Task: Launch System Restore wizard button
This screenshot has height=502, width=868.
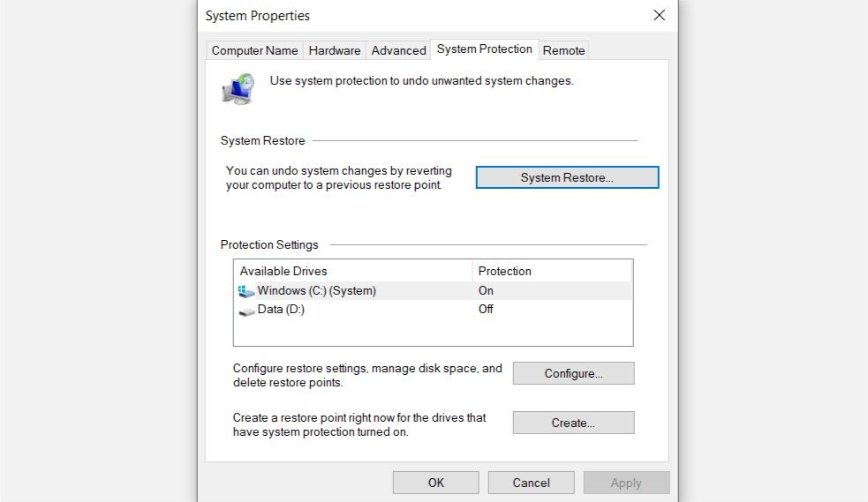Action: tap(567, 177)
